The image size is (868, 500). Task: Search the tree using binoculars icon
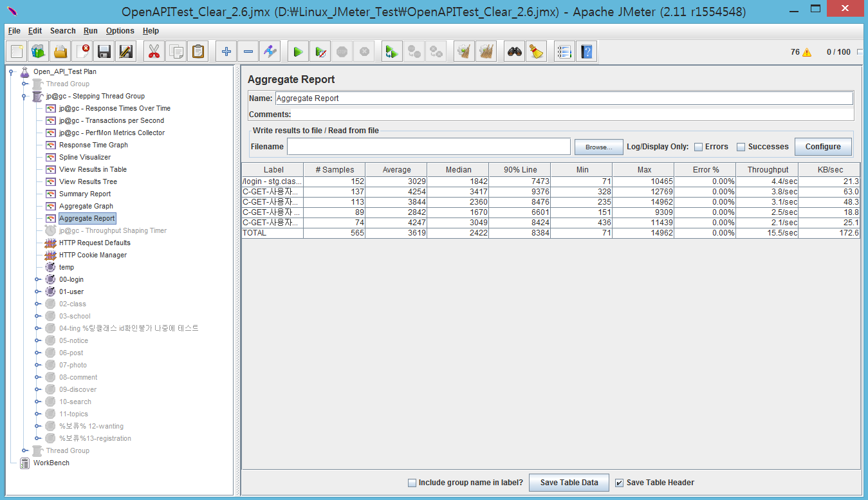[514, 52]
